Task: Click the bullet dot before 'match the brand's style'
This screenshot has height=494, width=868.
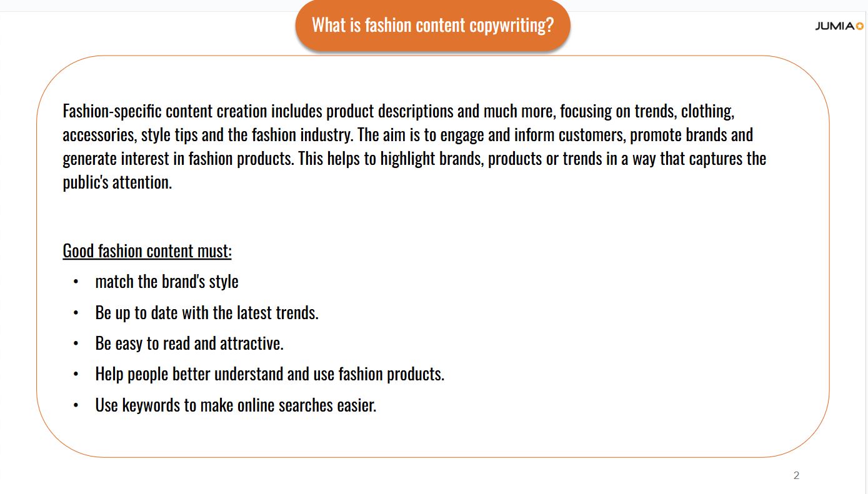Action: coord(76,282)
